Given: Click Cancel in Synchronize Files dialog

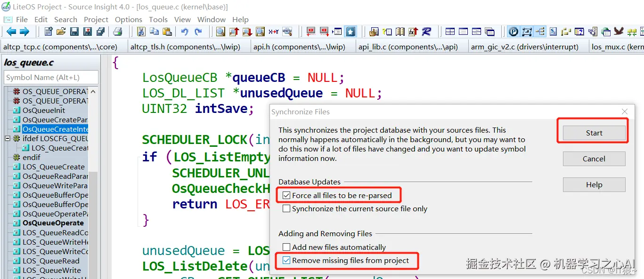Looking at the screenshot, I should click(594, 159).
